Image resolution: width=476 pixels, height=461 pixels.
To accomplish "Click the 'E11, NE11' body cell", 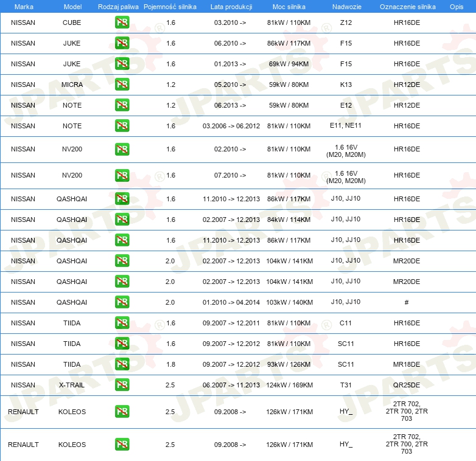I will tap(346, 125).
